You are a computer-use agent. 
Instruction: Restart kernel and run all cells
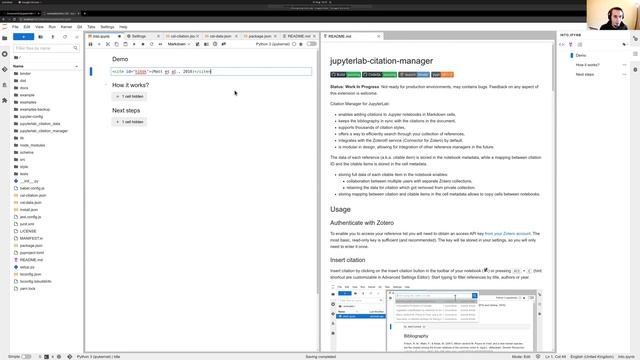coord(160,44)
